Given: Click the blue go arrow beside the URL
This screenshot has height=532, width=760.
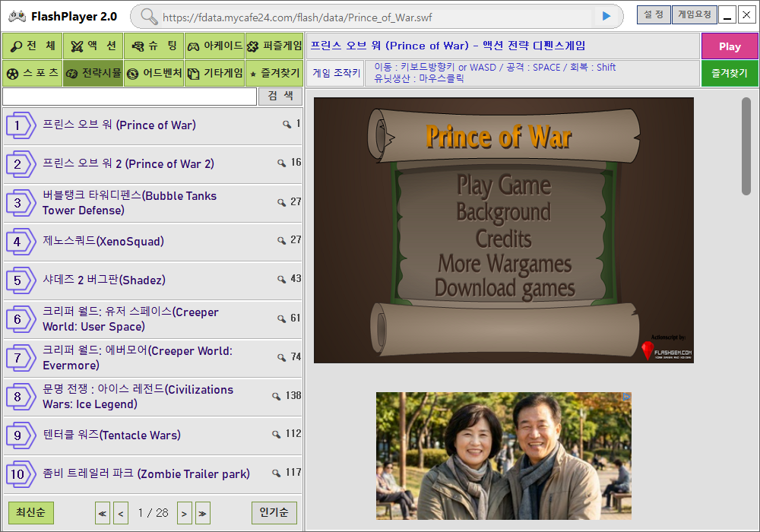Looking at the screenshot, I should coord(606,17).
